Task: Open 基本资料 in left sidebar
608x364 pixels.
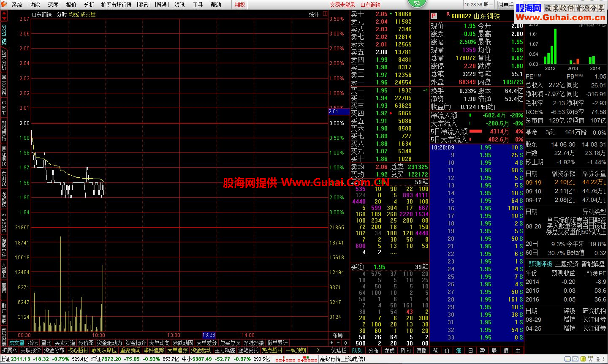Action: [x=4, y=86]
